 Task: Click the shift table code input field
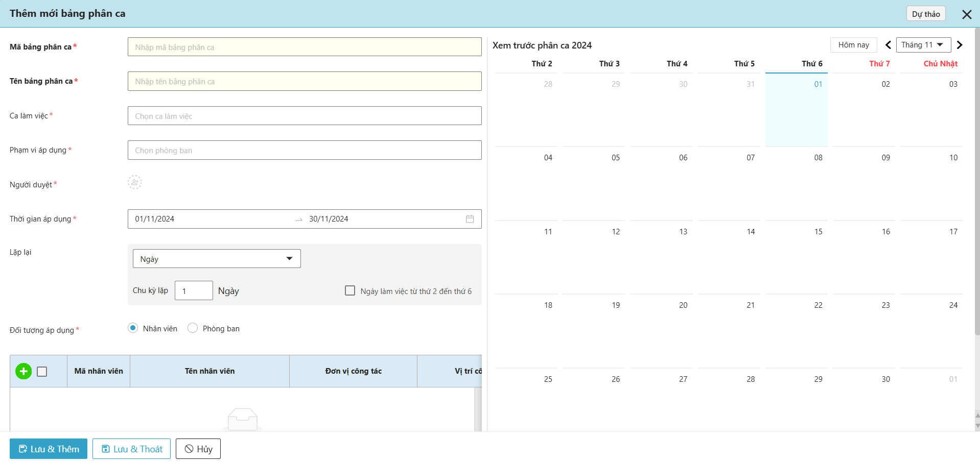coord(305,47)
